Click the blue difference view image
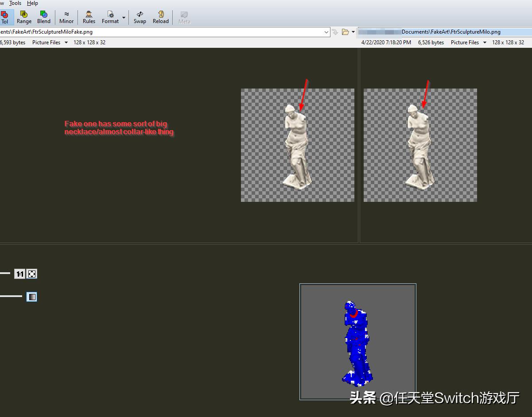The width and height of the screenshot is (532, 417). [358, 342]
